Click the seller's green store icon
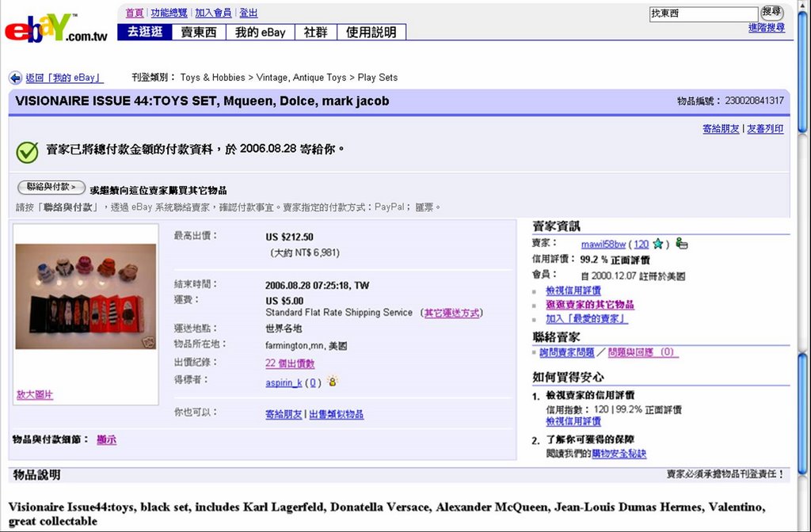The image size is (811, 532). pyautogui.click(x=682, y=244)
